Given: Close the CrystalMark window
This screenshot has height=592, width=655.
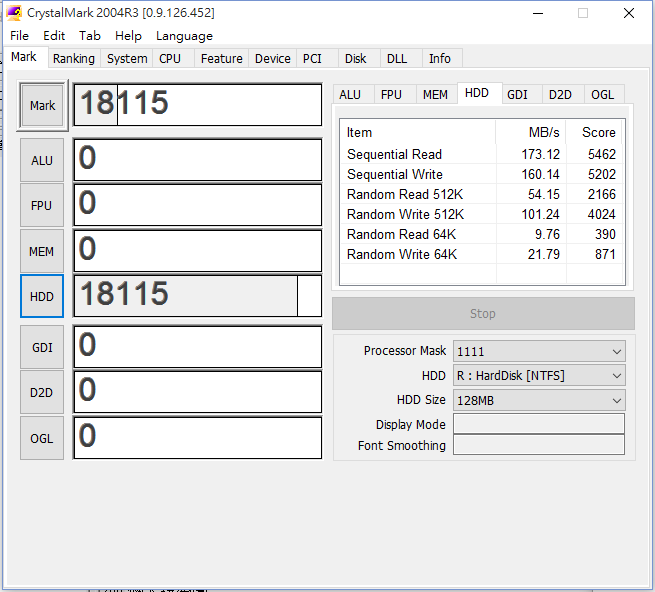Looking at the screenshot, I should [629, 13].
